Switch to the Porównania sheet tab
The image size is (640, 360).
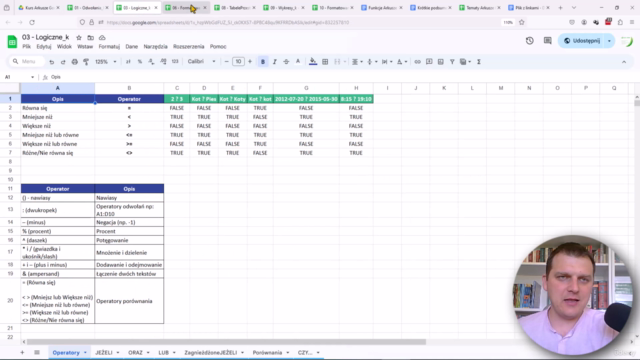coord(267,353)
